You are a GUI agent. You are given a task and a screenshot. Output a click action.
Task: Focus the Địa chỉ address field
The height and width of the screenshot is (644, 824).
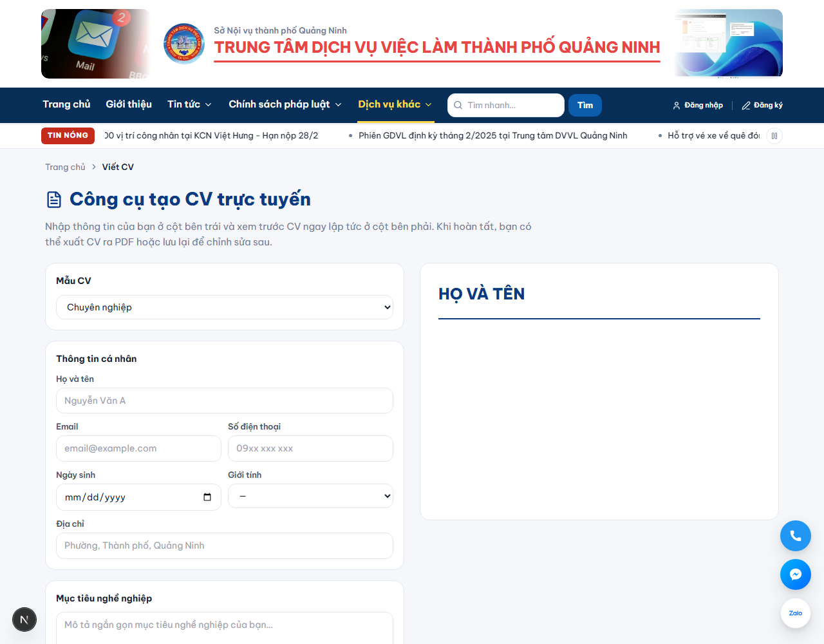tap(225, 545)
